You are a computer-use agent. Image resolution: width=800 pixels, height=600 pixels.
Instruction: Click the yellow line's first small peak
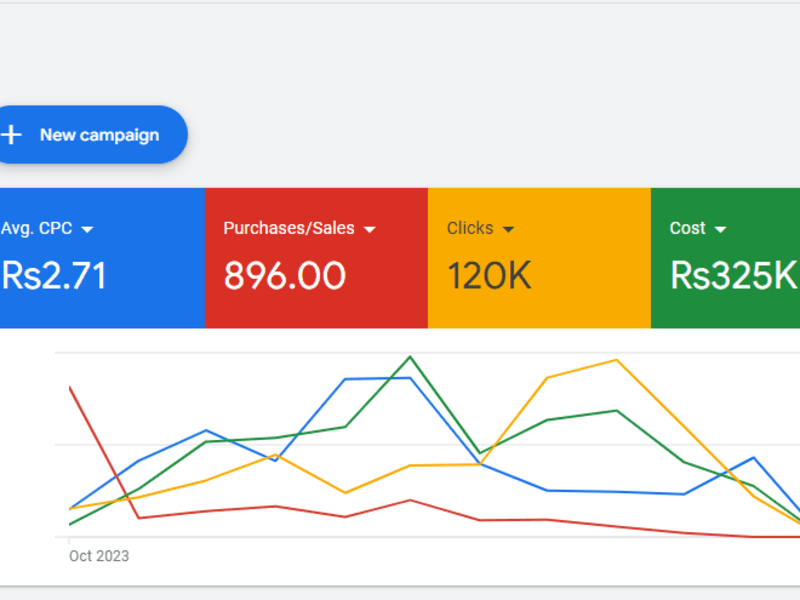pos(276,455)
